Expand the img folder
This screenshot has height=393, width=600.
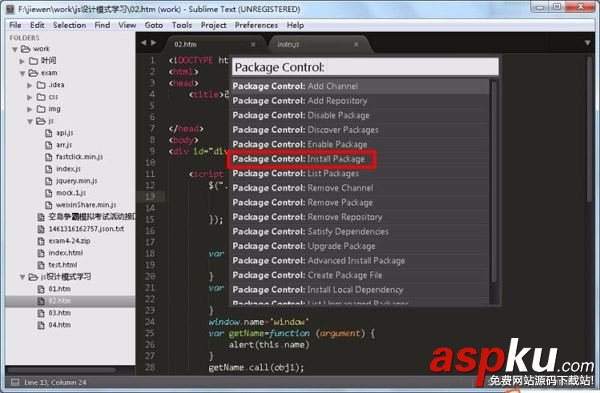coord(29,109)
